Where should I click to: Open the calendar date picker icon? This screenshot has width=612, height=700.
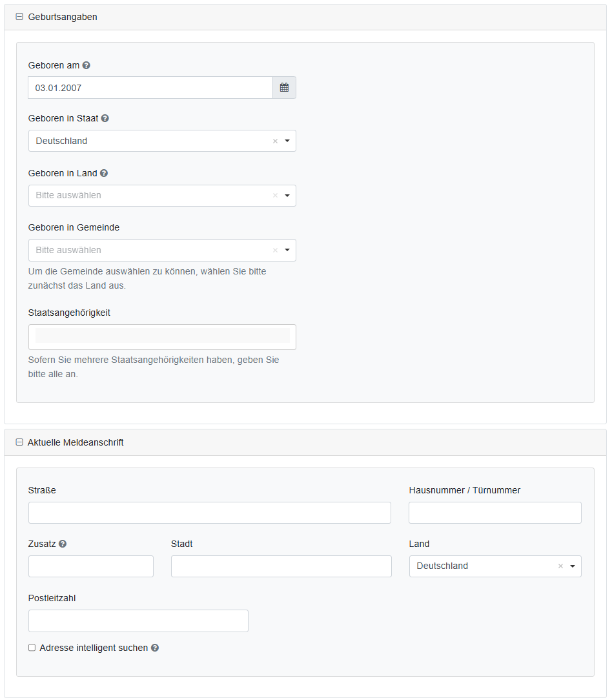coord(284,88)
